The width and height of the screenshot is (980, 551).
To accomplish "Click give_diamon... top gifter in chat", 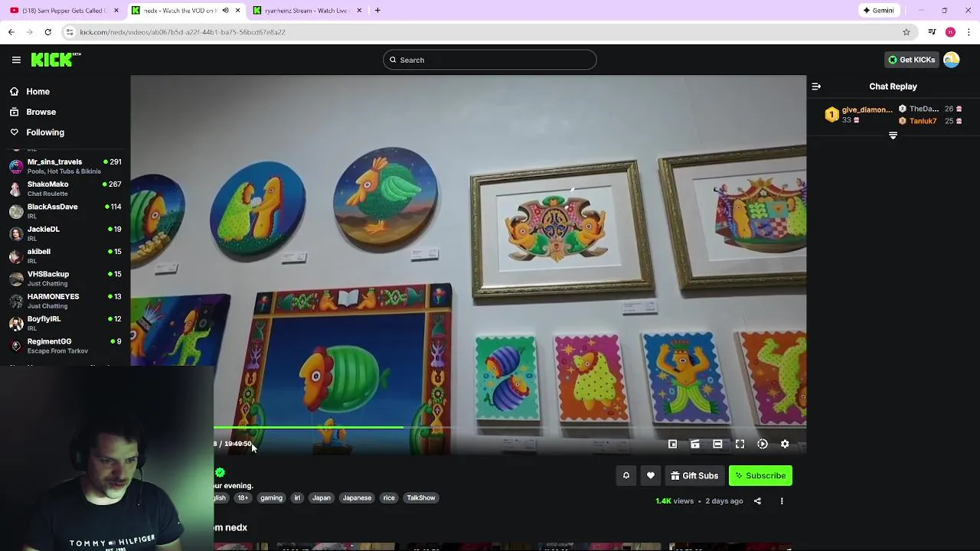I will [x=867, y=109].
